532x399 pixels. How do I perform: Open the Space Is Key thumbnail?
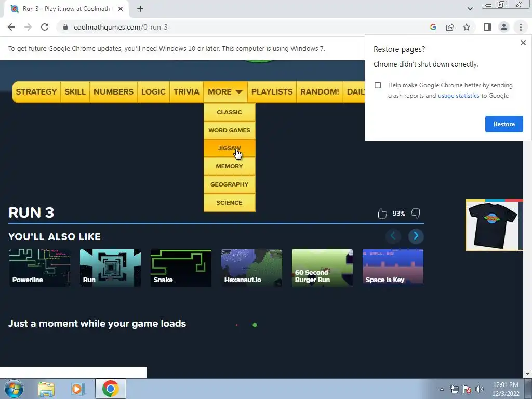[393, 268]
